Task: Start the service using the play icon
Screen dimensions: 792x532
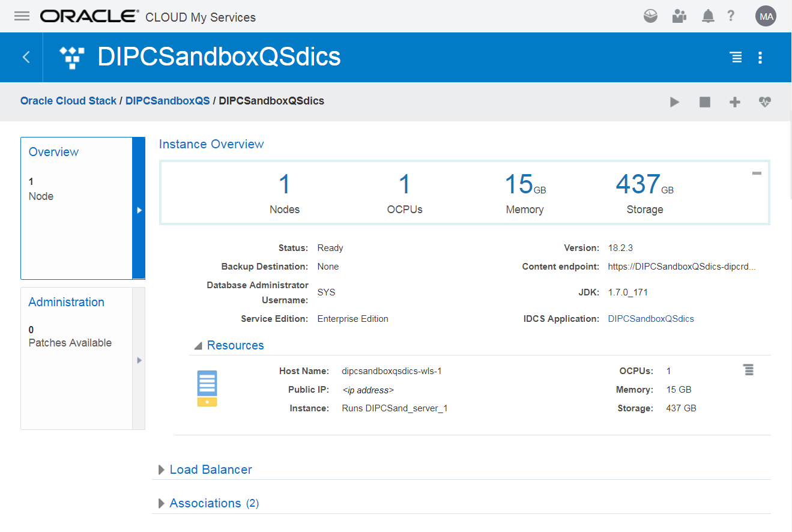Action: point(674,102)
